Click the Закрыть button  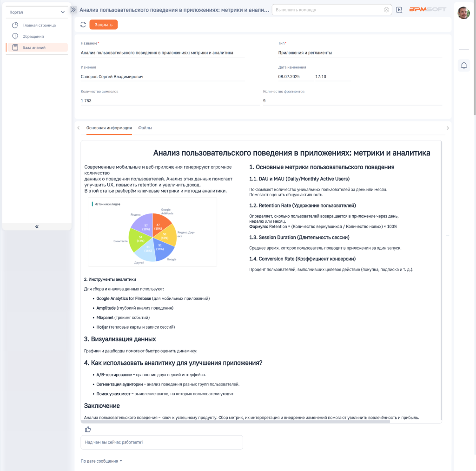[x=104, y=25]
